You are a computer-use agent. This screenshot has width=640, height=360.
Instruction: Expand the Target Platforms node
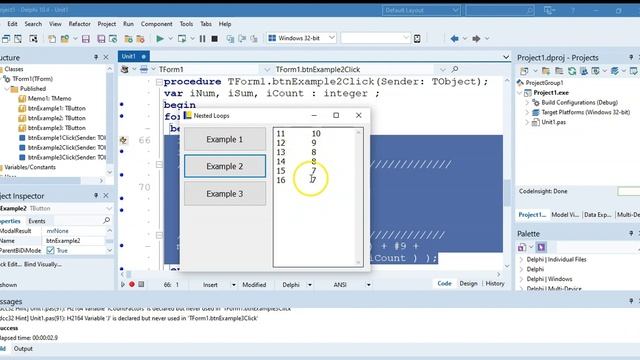click(x=527, y=112)
